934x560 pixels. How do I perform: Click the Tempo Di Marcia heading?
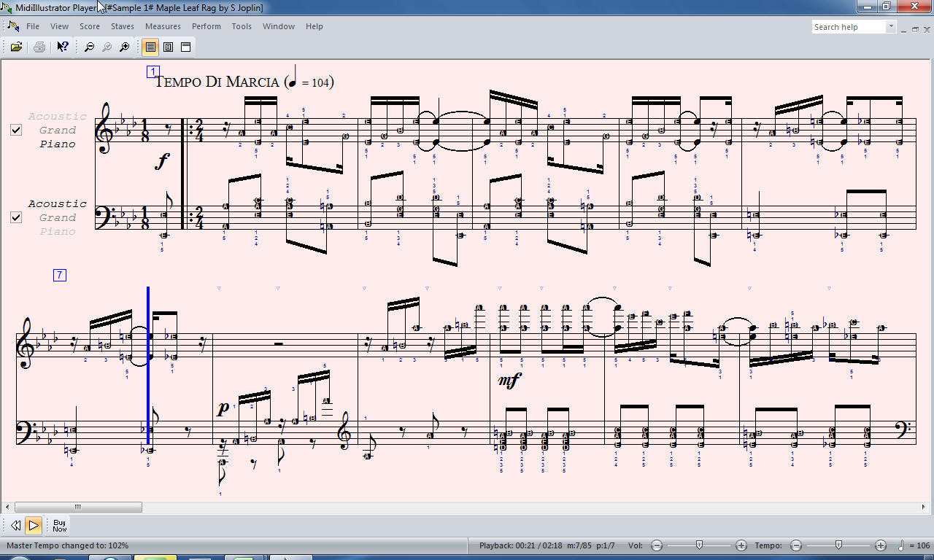coord(217,82)
